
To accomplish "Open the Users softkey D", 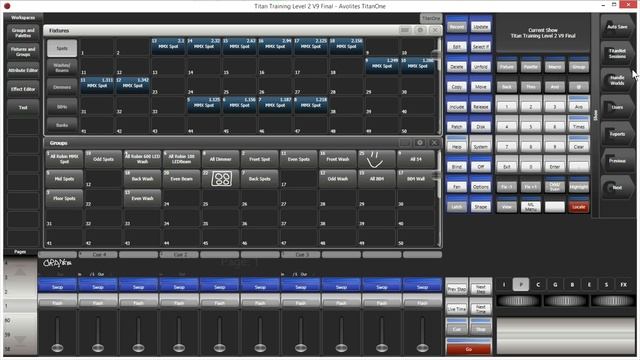I will tap(616, 107).
